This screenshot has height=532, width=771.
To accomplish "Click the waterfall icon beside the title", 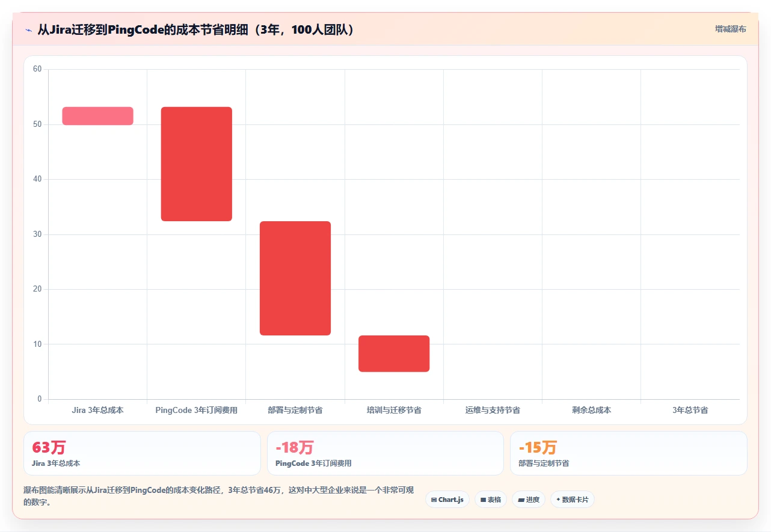I will pyautogui.click(x=28, y=29).
